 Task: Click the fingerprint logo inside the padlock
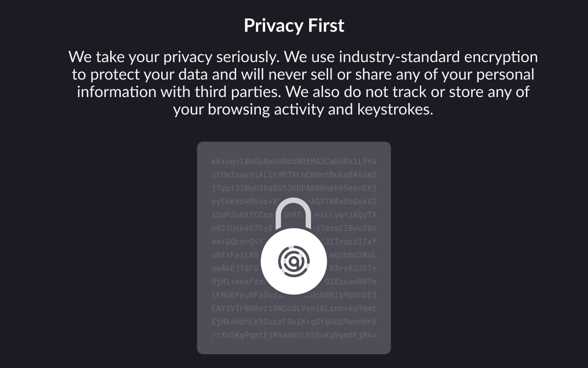[294, 261]
